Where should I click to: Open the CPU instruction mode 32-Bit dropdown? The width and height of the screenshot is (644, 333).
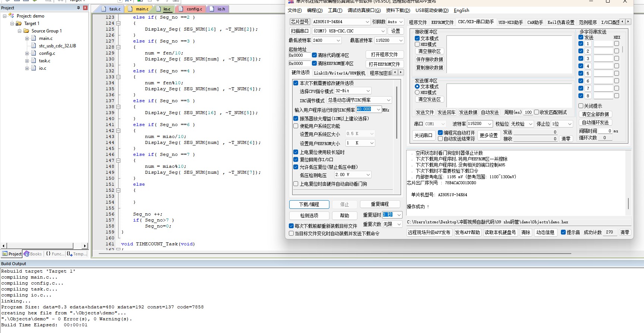(x=353, y=91)
